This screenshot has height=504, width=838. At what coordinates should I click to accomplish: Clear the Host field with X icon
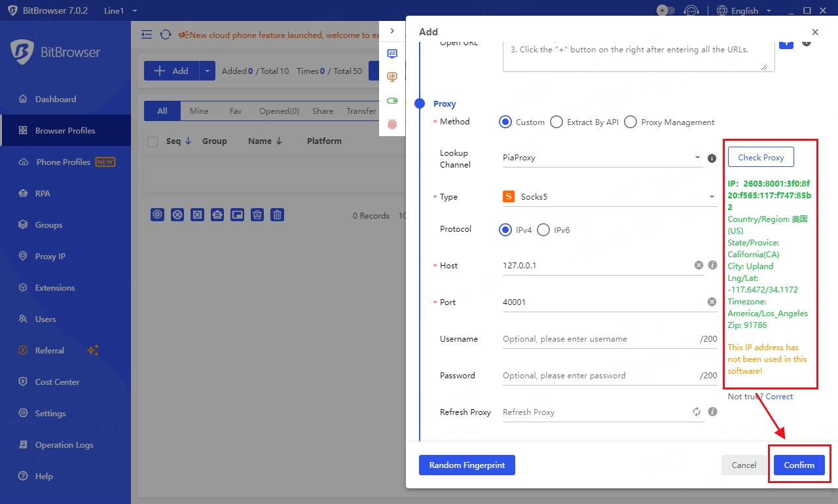[x=699, y=265]
